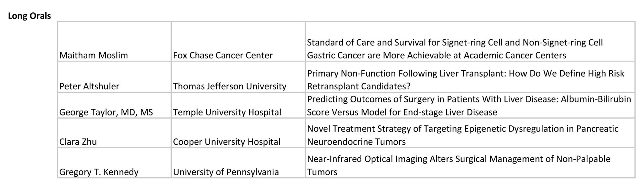Select the George Taylor, MD, MS cell
Screen dimensions: 644x191
[x=114, y=105]
